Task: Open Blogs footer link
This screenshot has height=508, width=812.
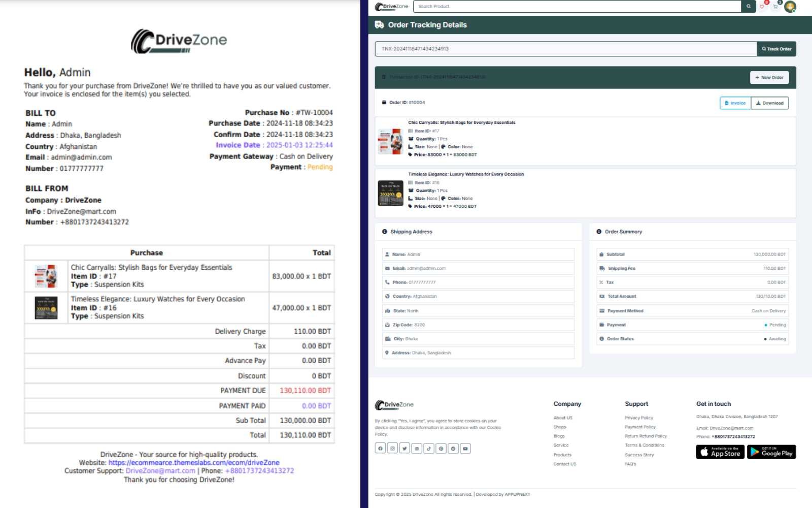Action: tap(559, 436)
